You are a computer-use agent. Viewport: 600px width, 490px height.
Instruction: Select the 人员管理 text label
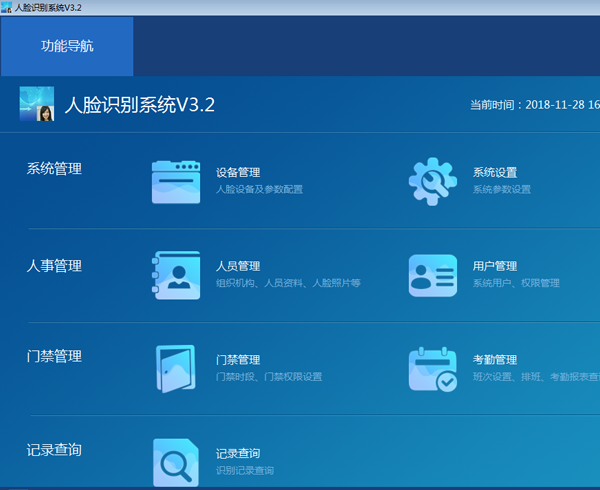pyautogui.click(x=238, y=267)
